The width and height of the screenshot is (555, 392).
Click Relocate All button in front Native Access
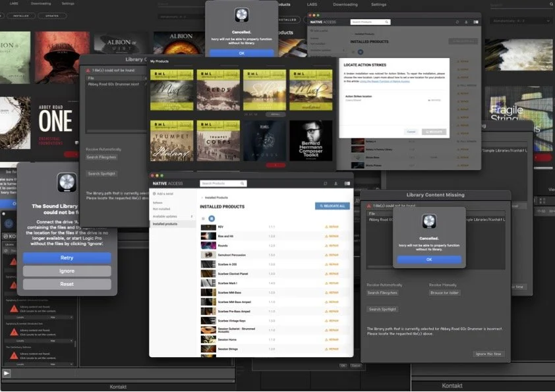click(332, 206)
